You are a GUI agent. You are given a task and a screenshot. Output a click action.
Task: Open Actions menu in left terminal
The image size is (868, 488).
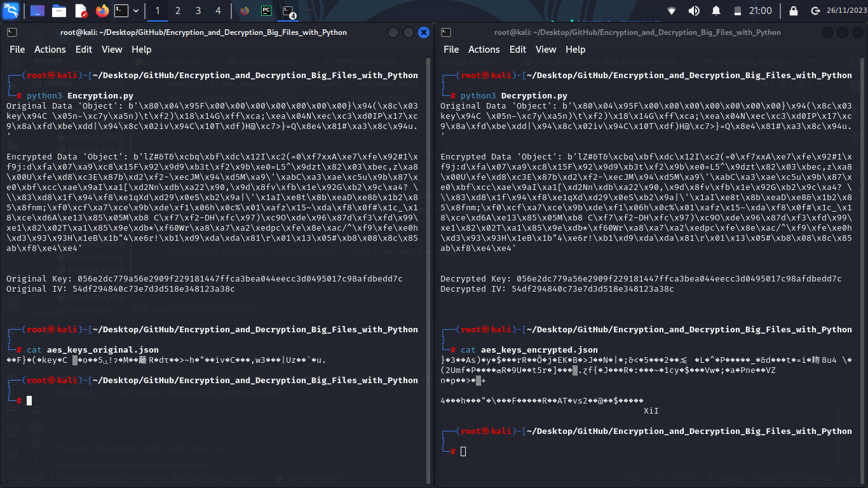[x=50, y=49]
